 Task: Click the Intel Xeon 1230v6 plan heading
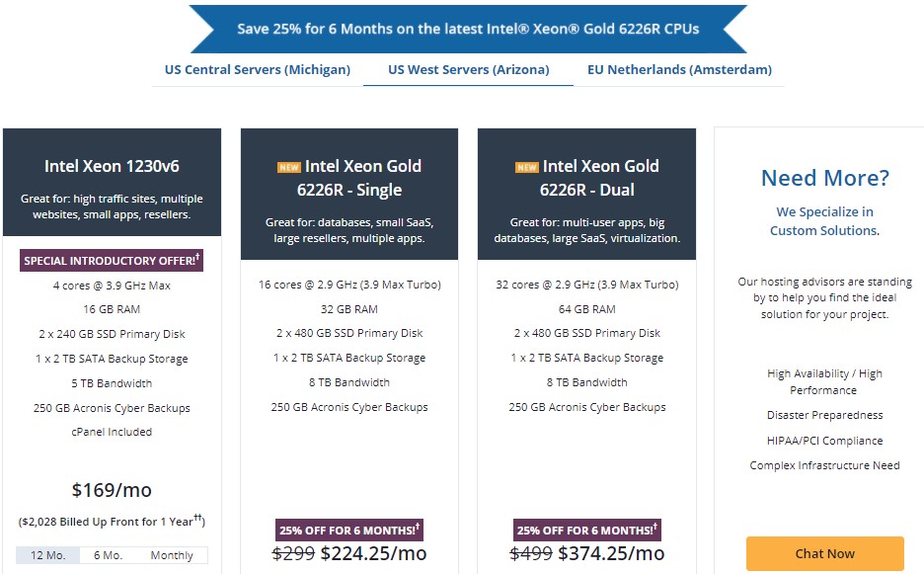(112, 167)
